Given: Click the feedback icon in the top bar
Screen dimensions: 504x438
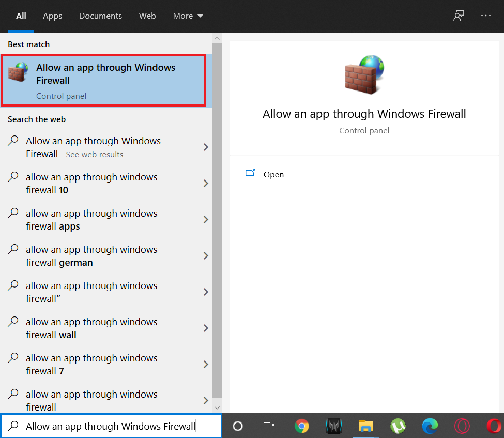Looking at the screenshot, I should [x=459, y=16].
